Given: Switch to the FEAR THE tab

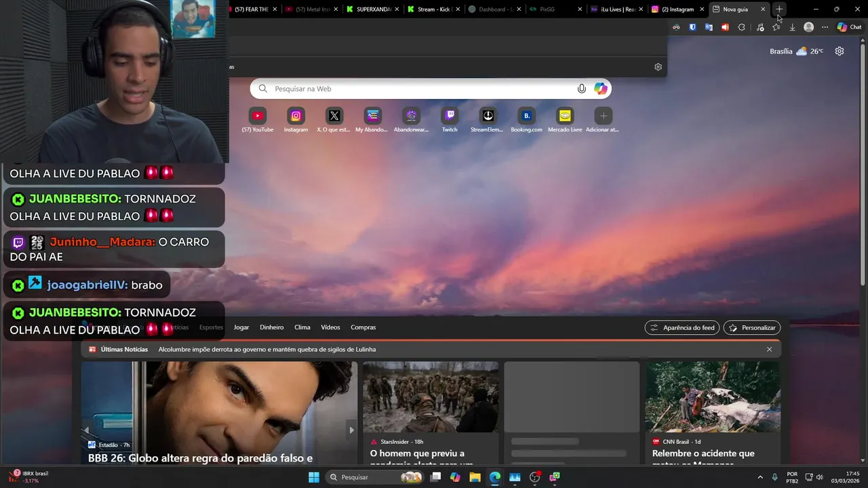Looking at the screenshot, I should coord(251,9).
